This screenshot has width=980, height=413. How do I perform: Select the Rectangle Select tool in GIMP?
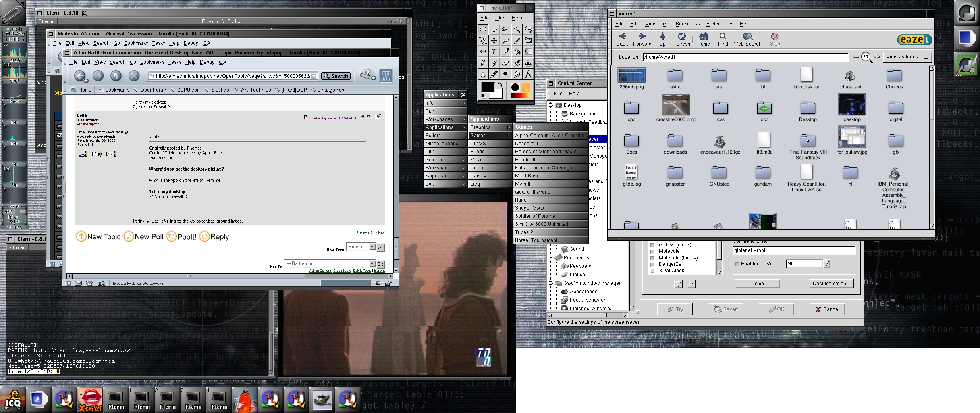pyautogui.click(x=483, y=29)
